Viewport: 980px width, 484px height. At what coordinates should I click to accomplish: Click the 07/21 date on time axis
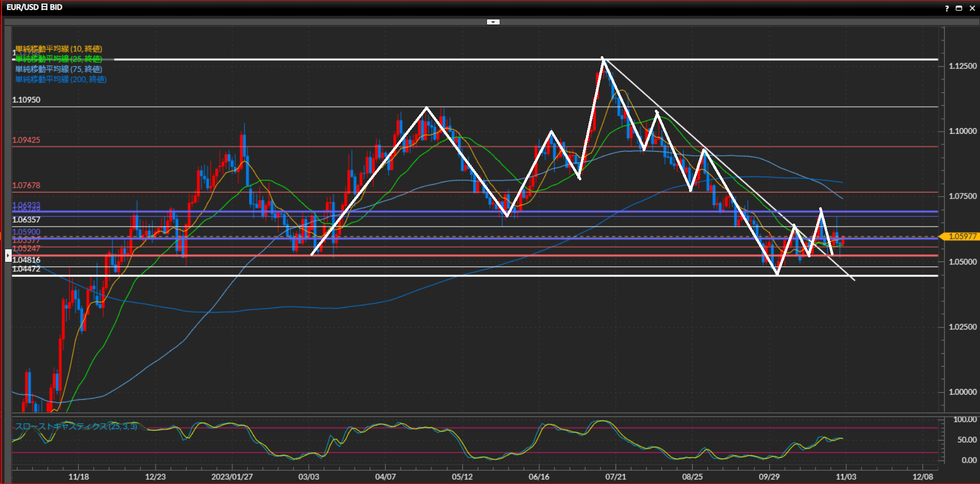click(616, 477)
